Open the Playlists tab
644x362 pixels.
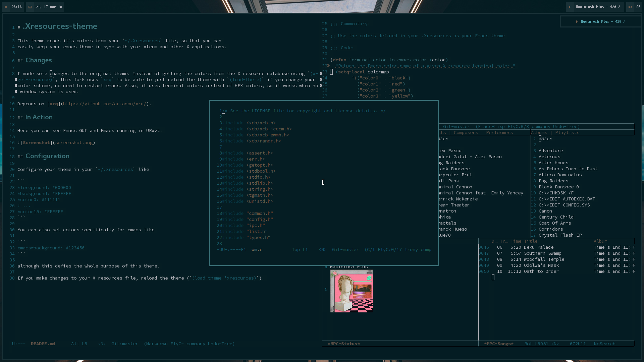pyautogui.click(x=567, y=132)
